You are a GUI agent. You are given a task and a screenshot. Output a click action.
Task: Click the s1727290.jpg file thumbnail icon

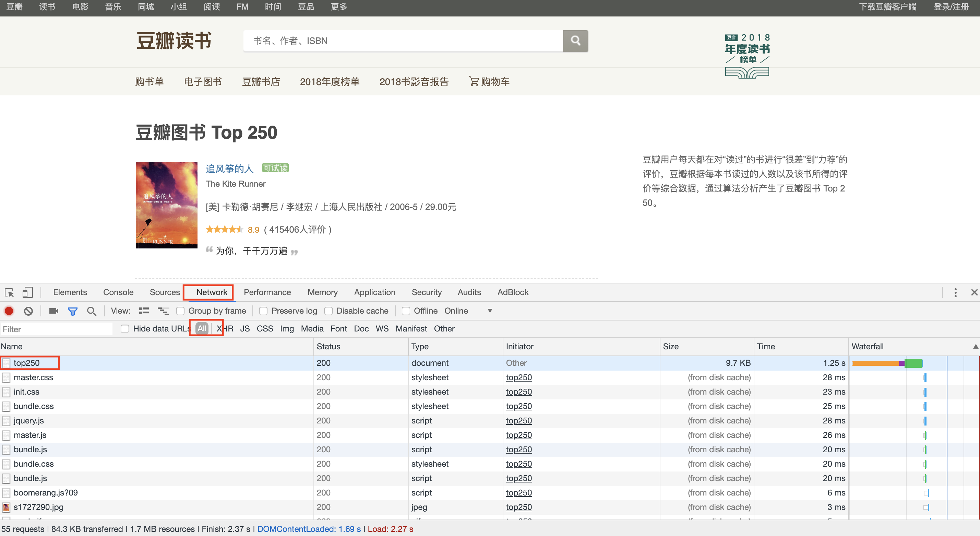click(6, 507)
